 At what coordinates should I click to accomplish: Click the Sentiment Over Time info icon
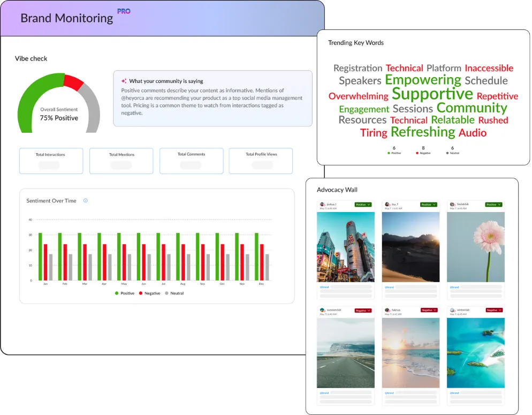coord(85,201)
